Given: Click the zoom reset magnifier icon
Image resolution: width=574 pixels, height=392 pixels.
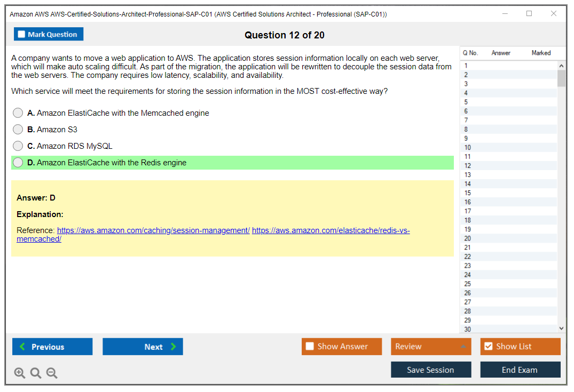Looking at the screenshot, I should [x=36, y=373].
